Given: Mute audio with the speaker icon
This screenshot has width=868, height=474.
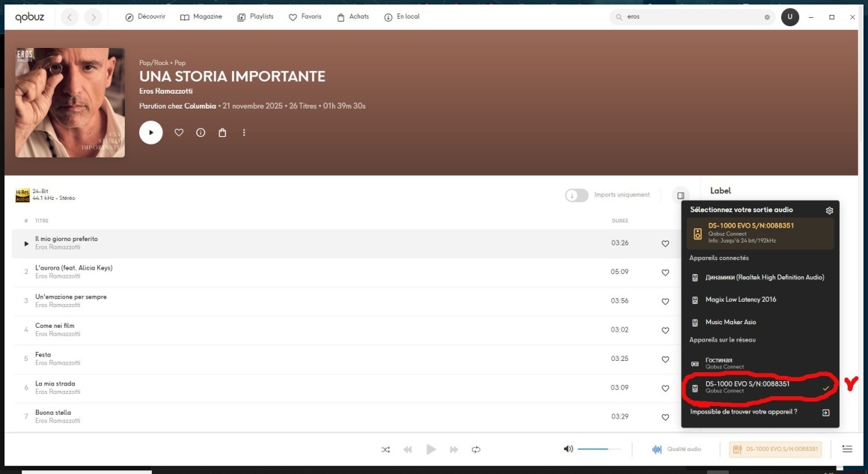Looking at the screenshot, I should (x=568, y=449).
